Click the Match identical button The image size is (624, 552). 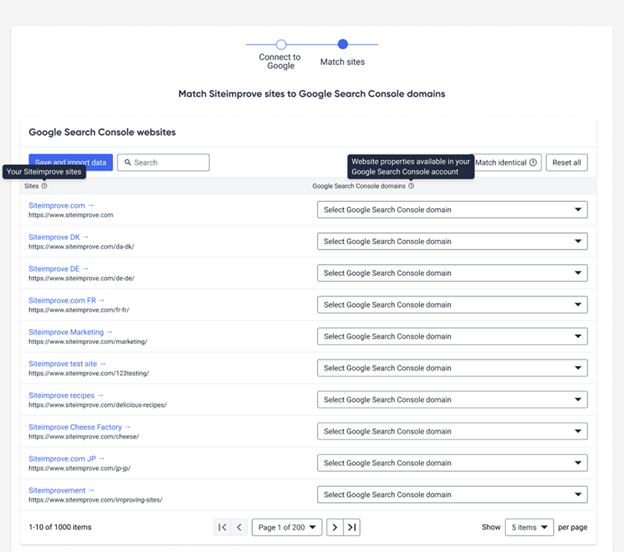click(x=506, y=162)
